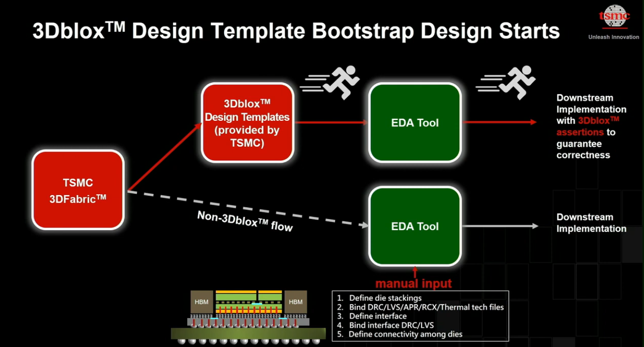Click the right HBM block in chip diagram
This screenshot has height=347, width=644.
(x=296, y=302)
